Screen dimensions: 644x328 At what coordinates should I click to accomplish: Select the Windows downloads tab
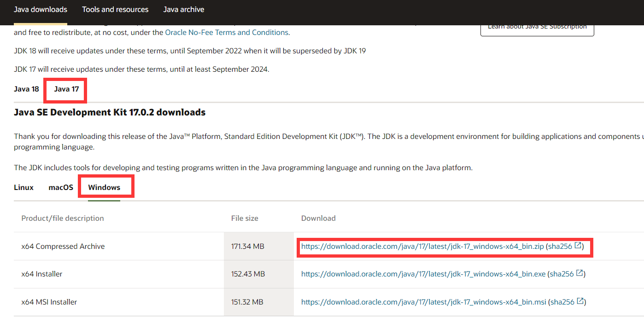[x=104, y=188]
